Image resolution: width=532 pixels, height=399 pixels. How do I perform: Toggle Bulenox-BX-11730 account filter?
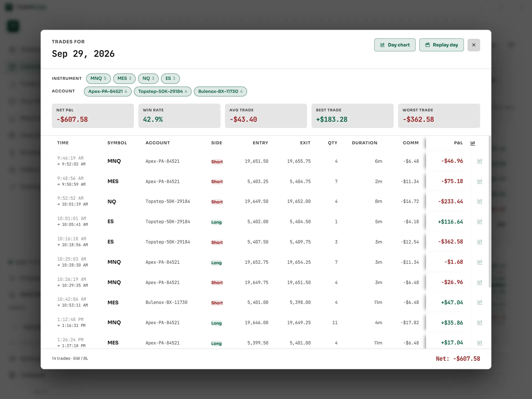tap(220, 91)
